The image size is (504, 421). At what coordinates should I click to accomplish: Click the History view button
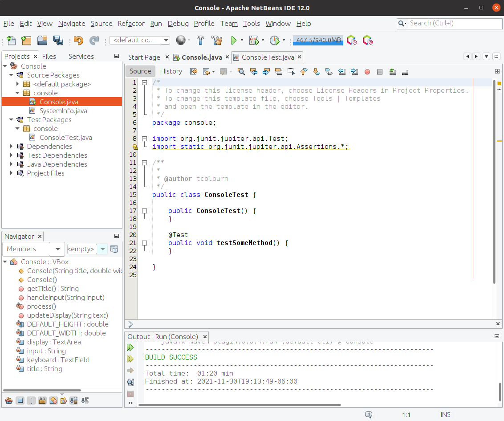coord(171,71)
